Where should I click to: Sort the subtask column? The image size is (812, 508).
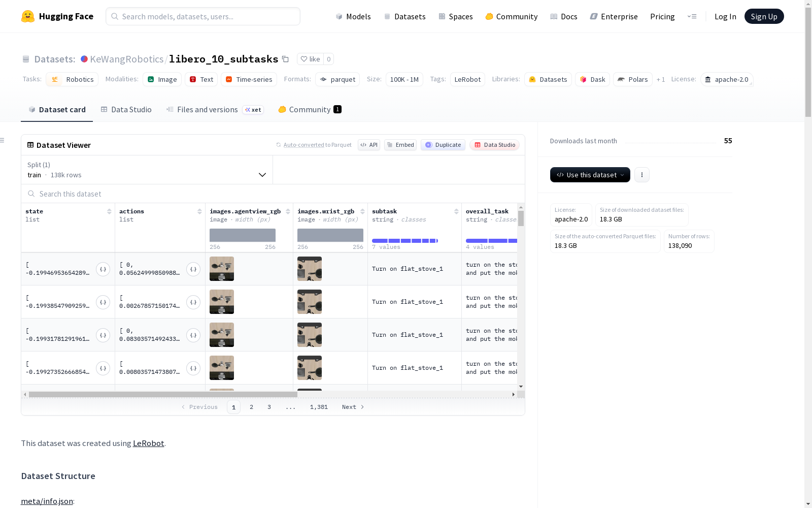pyautogui.click(x=456, y=211)
